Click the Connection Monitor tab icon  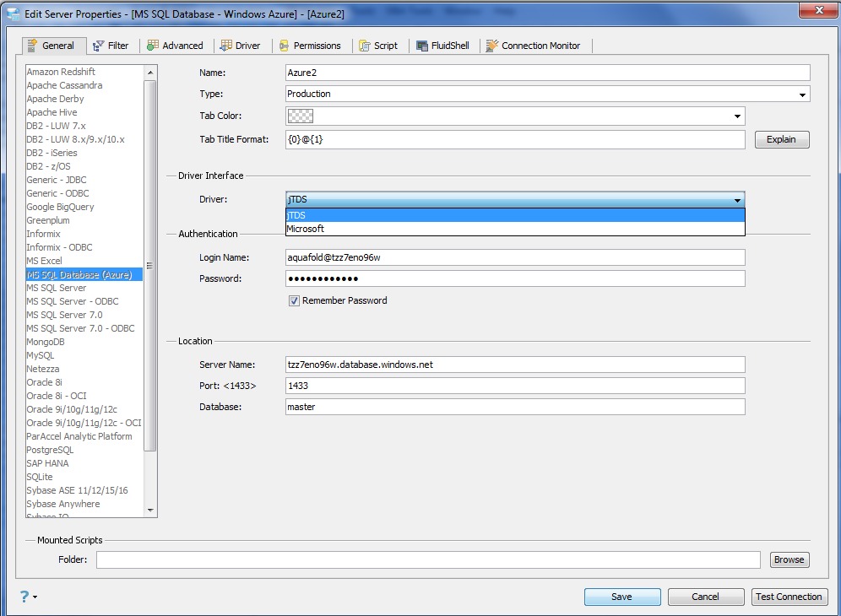[x=491, y=46]
